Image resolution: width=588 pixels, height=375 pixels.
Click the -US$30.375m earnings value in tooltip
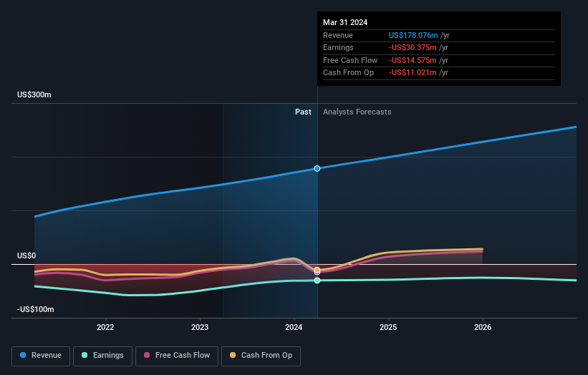click(x=413, y=47)
